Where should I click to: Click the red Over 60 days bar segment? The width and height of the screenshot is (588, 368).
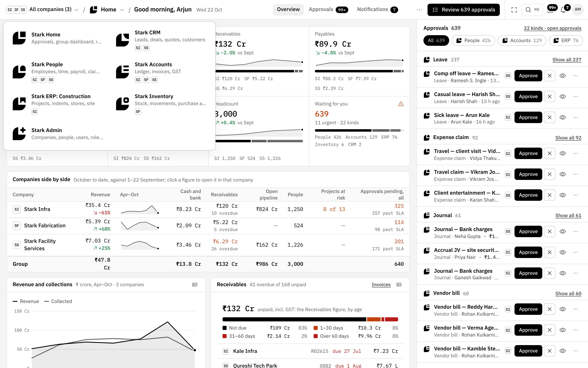pos(391,319)
